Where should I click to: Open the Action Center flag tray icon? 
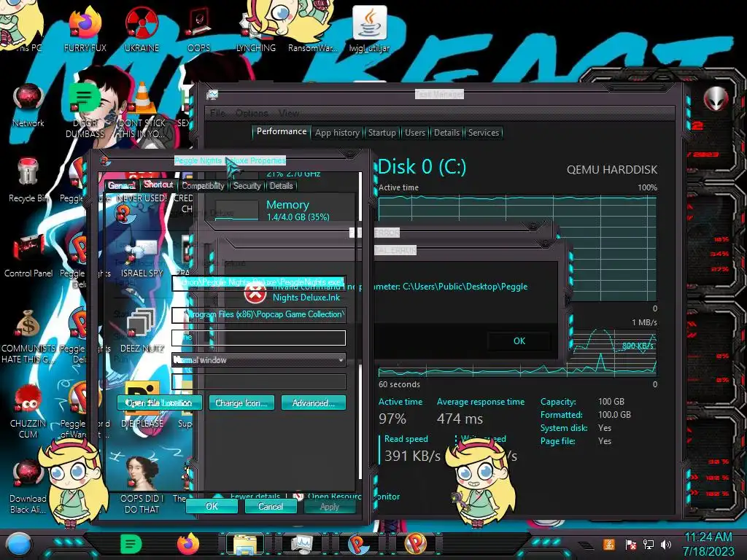630,545
